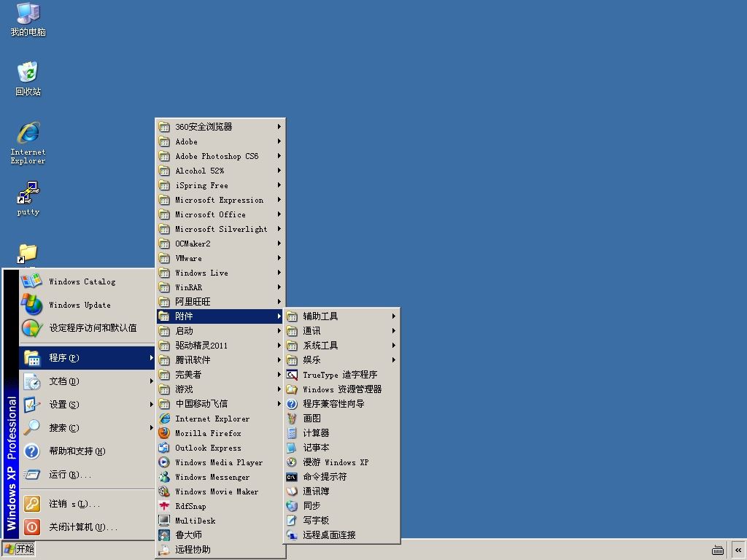
Task: Open the 阿里旺旺 folder
Action: (220, 302)
